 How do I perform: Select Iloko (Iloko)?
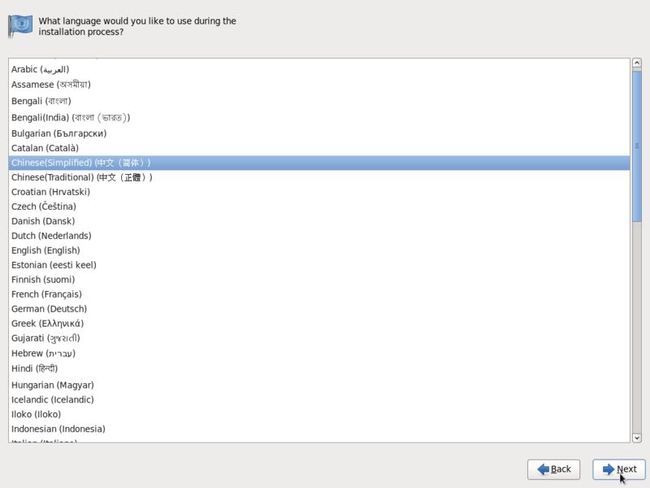tap(319, 414)
